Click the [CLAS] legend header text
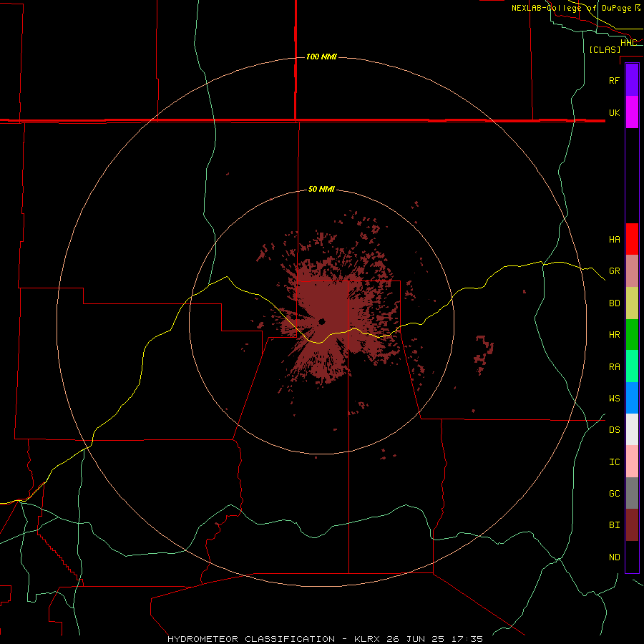Viewport: 644px width, 644px height. click(605, 49)
